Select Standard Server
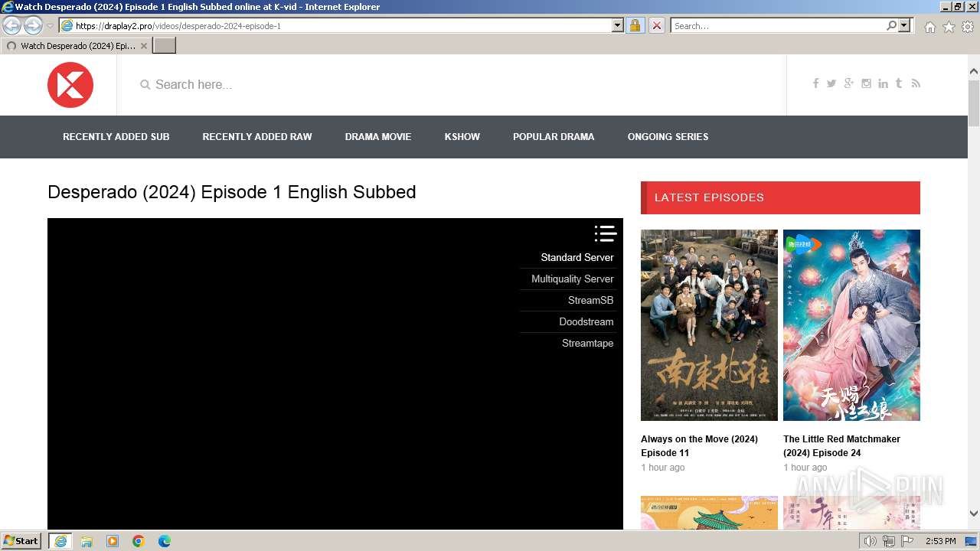 pos(577,257)
